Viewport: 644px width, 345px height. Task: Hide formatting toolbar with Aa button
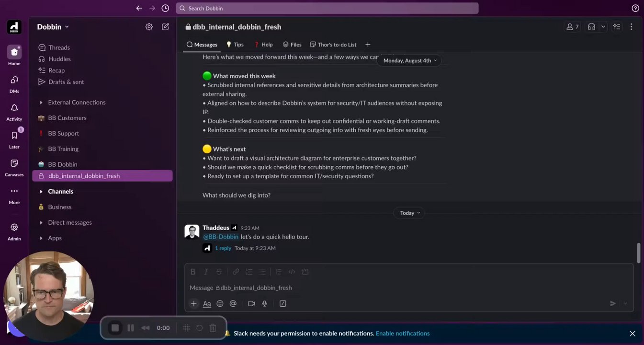pyautogui.click(x=207, y=303)
